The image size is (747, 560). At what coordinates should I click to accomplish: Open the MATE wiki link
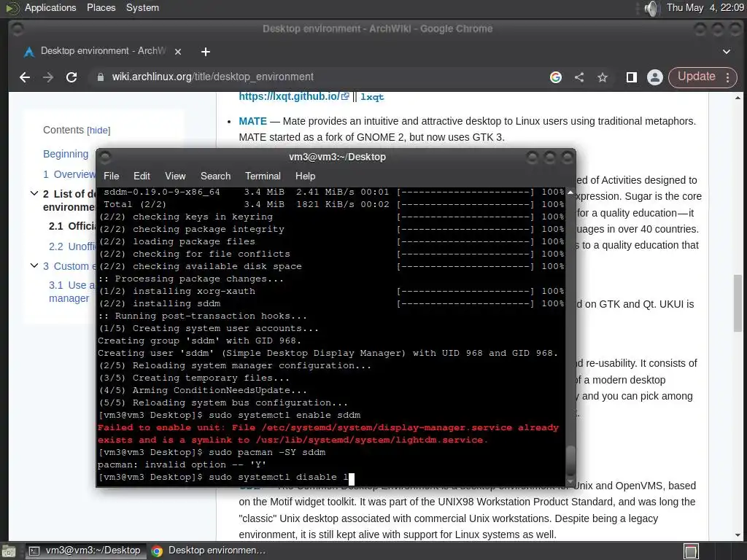click(x=253, y=121)
